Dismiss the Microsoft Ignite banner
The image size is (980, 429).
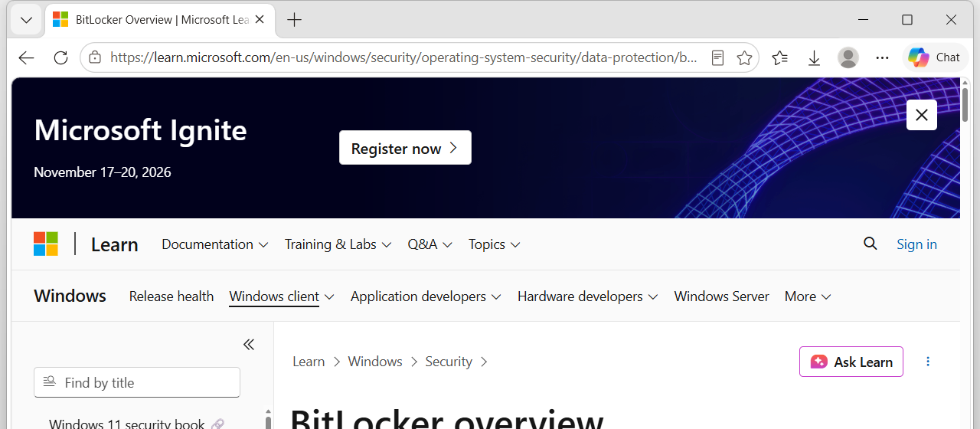(922, 115)
